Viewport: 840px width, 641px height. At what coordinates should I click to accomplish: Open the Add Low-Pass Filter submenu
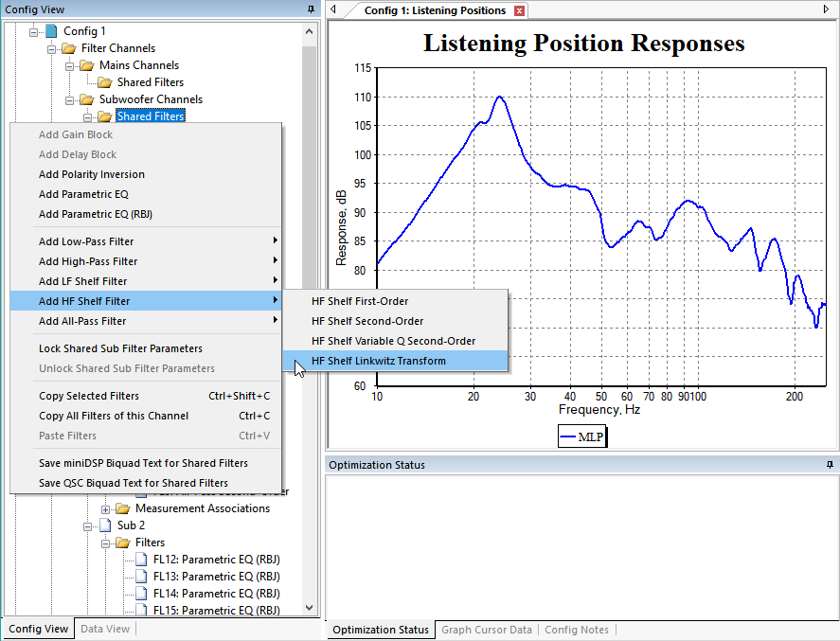pos(146,241)
